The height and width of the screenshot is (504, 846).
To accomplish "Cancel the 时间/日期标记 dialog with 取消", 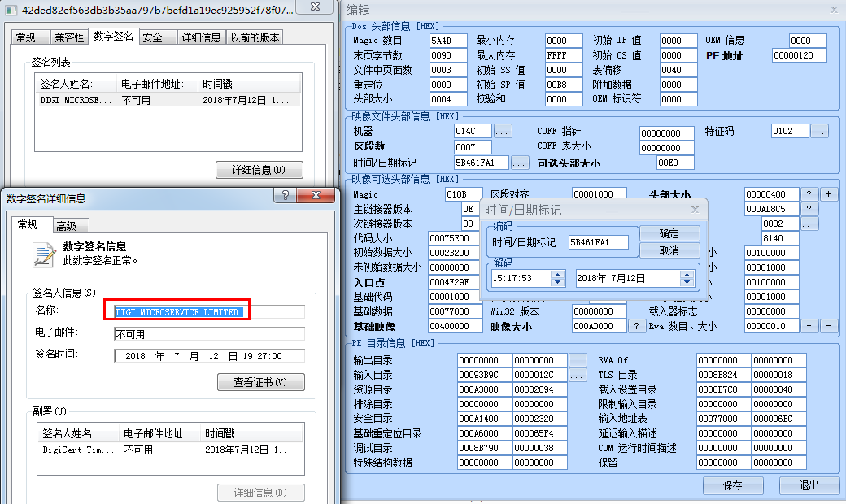I will [x=669, y=251].
